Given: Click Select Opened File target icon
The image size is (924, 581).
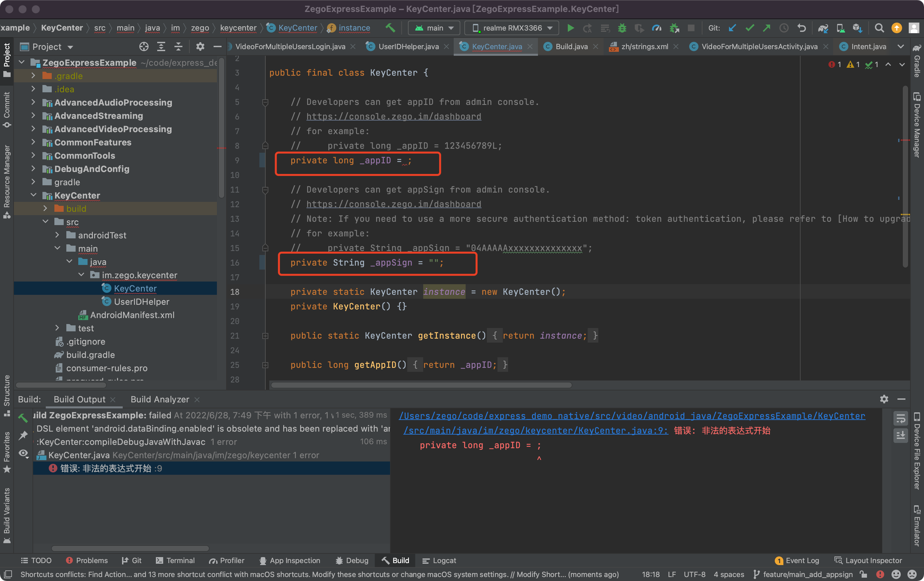Looking at the screenshot, I should click(x=144, y=47).
